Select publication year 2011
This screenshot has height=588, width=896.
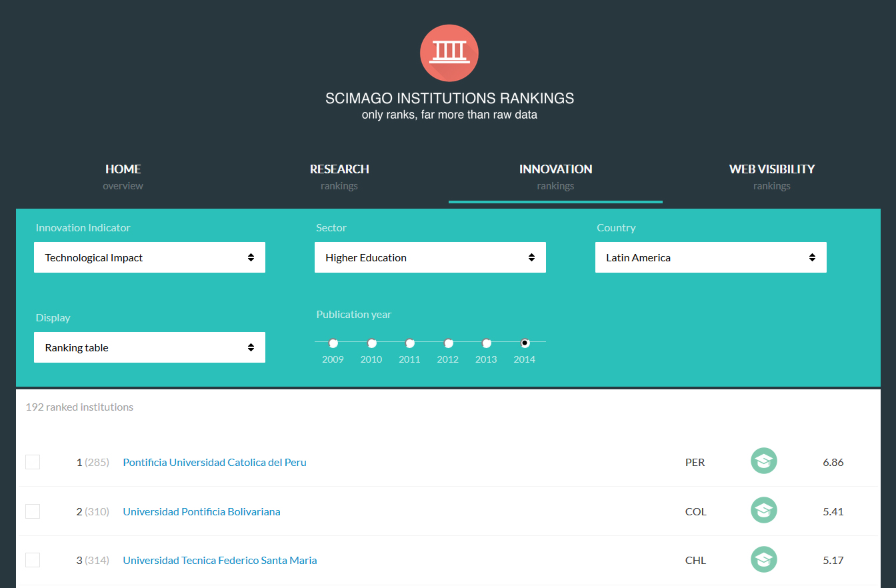coord(410,343)
